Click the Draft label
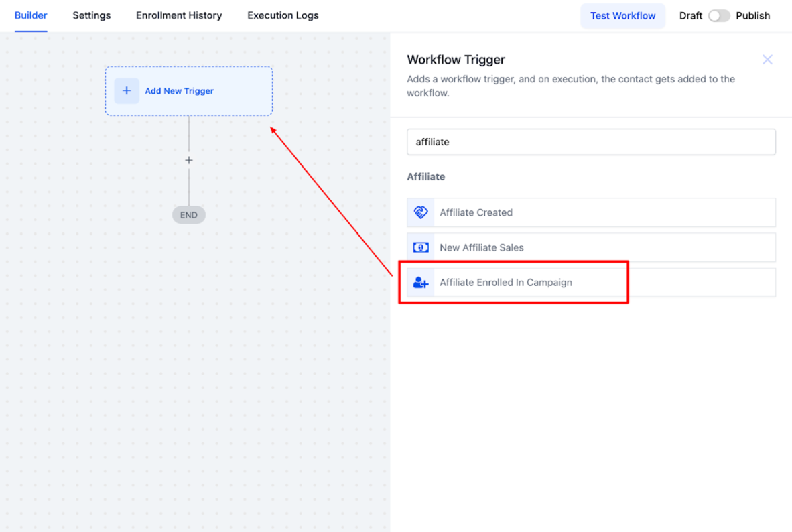The width and height of the screenshot is (792, 532). pos(690,15)
